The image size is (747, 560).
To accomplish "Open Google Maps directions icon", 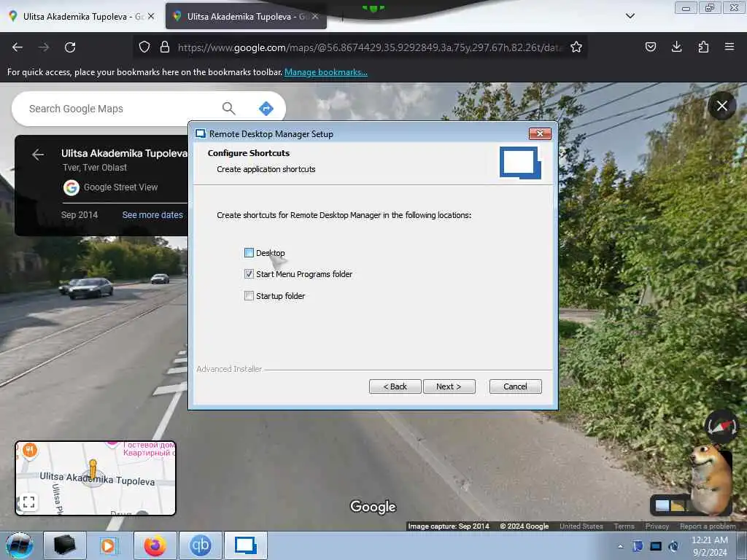I will 266,109.
